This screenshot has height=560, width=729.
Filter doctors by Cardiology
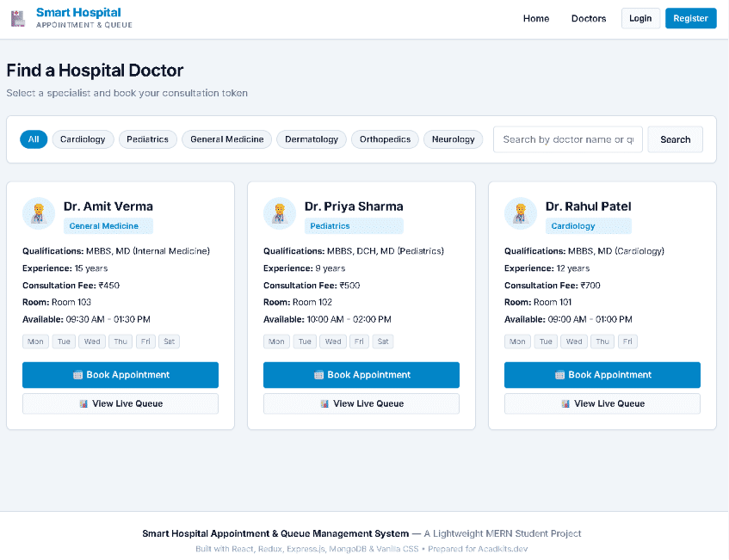(x=83, y=139)
